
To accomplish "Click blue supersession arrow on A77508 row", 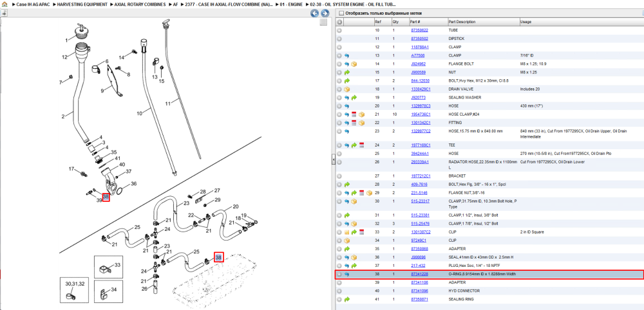I will [x=346, y=55].
